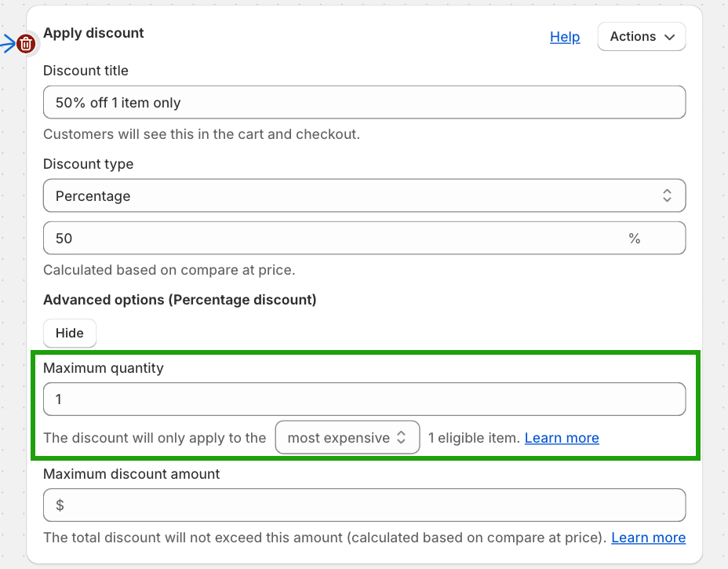
Task: Click the Maximum discount amount field
Action: (x=365, y=505)
